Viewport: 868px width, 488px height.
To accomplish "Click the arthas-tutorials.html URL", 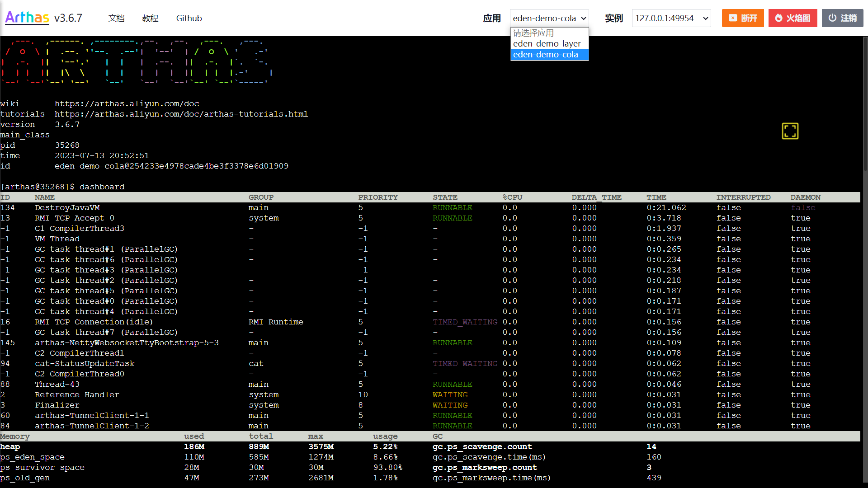I will pos(181,114).
